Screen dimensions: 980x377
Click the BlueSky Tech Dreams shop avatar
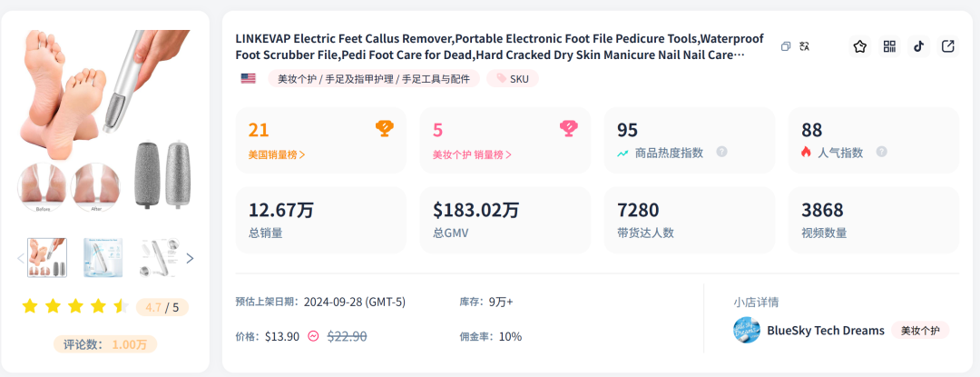click(747, 331)
